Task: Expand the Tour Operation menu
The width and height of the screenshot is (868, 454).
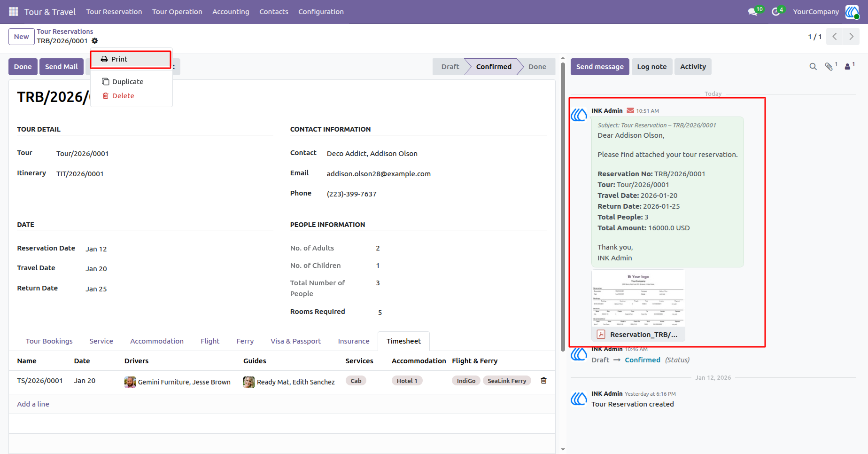Action: 177,12
